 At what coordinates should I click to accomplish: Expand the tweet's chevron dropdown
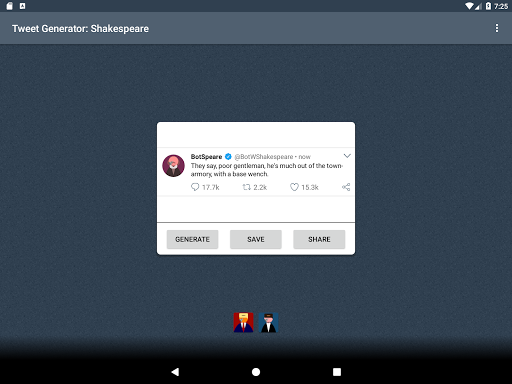347,156
